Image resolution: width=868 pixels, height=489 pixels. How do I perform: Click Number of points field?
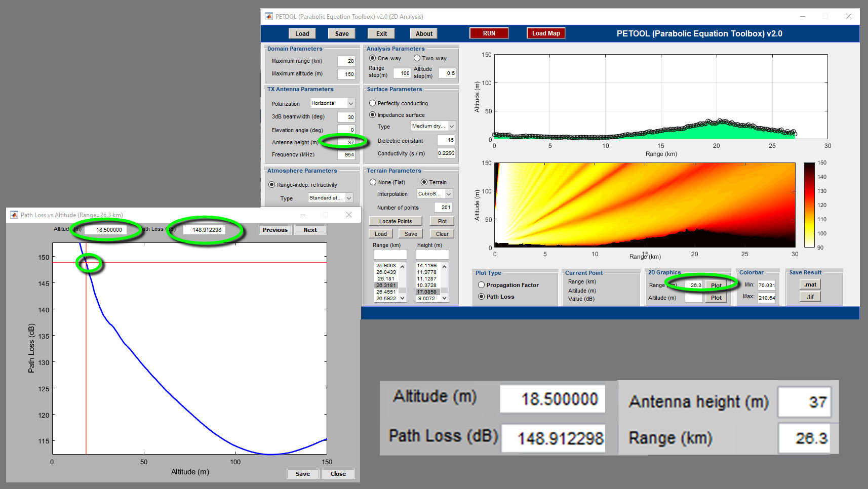pos(444,207)
